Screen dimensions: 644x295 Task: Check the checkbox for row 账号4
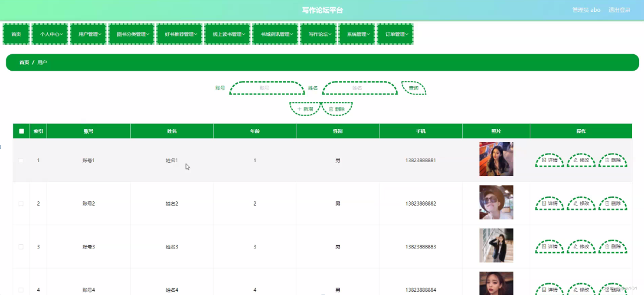tap(21, 290)
